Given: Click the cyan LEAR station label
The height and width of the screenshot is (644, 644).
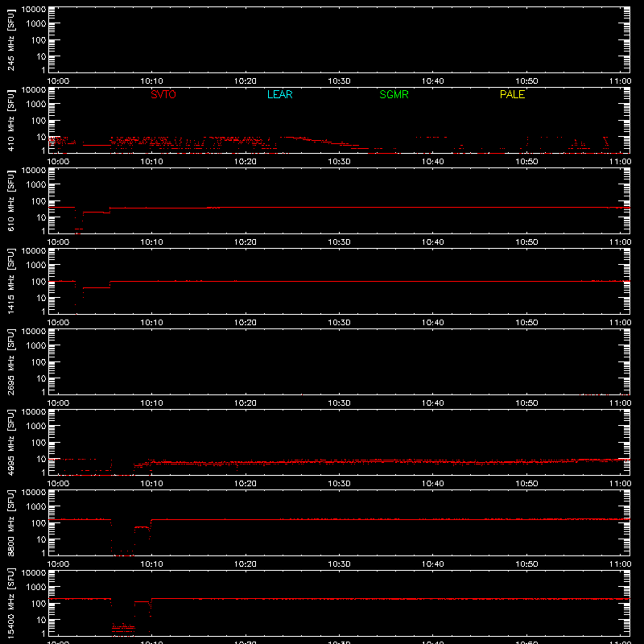Looking at the screenshot, I should [279, 94].
